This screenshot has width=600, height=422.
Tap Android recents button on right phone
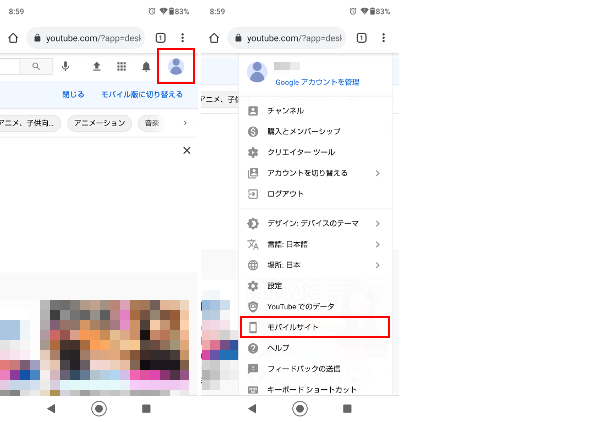pyautogui.click(x=347, y=409)
